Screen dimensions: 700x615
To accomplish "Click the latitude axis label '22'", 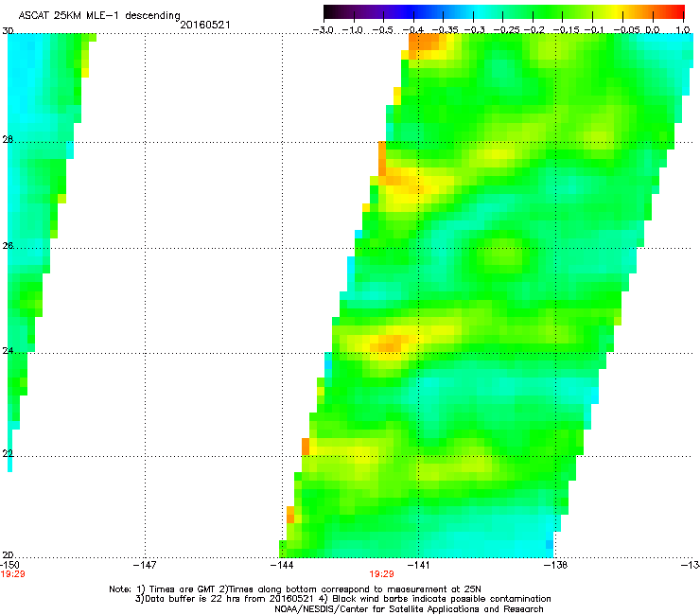I will tap(8, 454).
